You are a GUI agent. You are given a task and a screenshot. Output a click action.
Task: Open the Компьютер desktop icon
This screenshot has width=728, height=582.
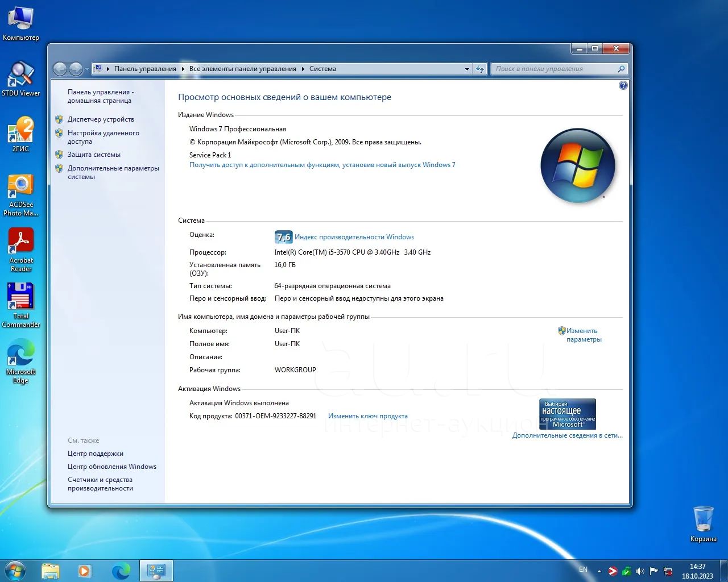(20, 24)
